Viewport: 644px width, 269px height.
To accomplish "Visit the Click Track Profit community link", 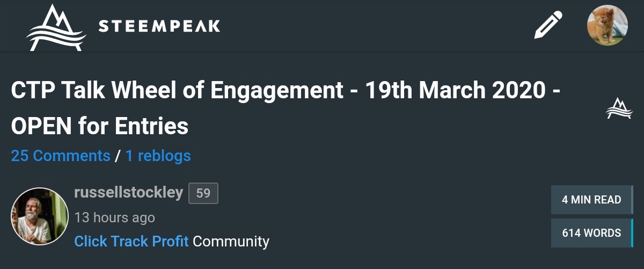I will pos(131,241).
